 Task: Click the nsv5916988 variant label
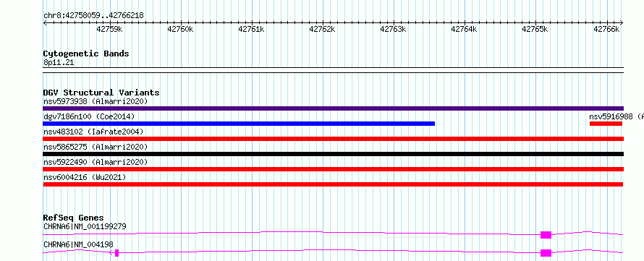pos(616,116)
